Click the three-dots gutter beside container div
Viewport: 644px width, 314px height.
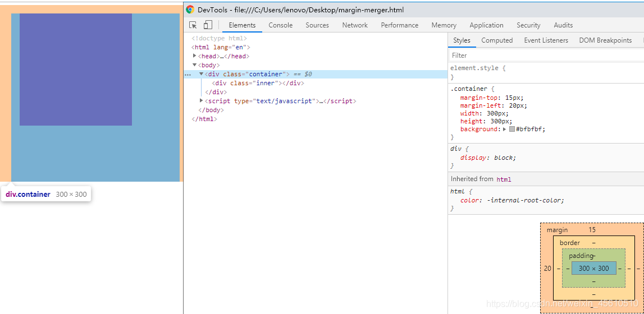(188, 75)
